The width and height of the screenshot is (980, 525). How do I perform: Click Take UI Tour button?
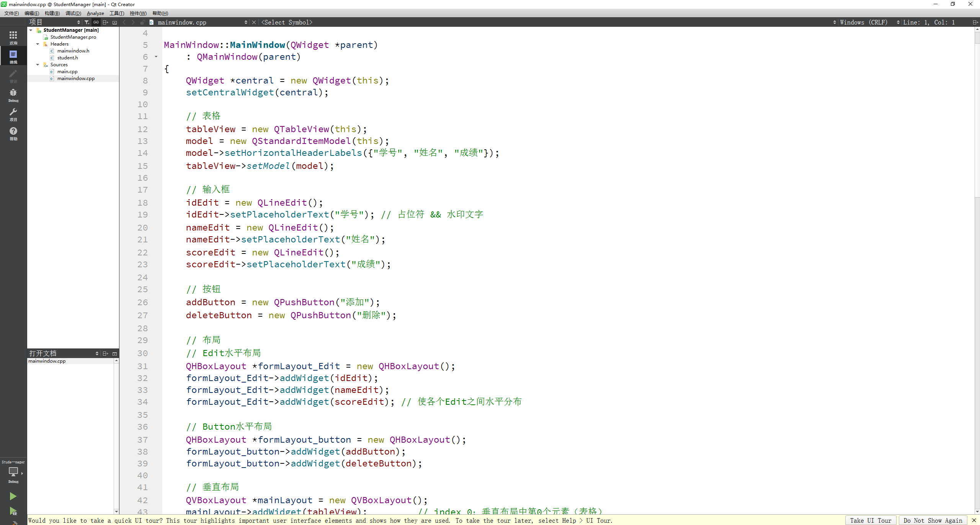pos(871,520)
